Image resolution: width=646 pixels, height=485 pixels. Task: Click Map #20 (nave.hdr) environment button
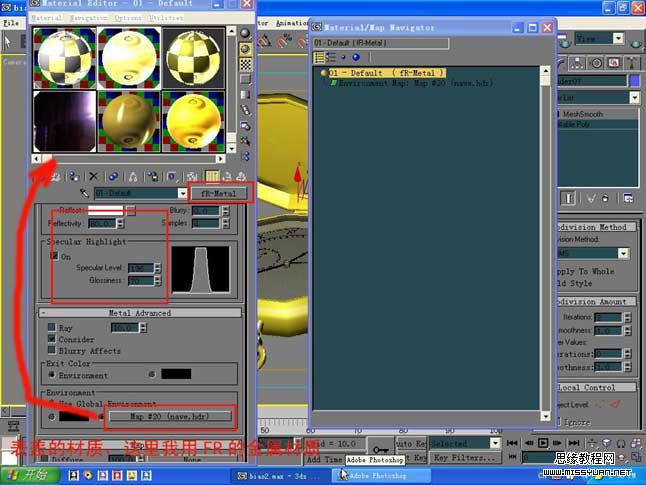point(170,417)
